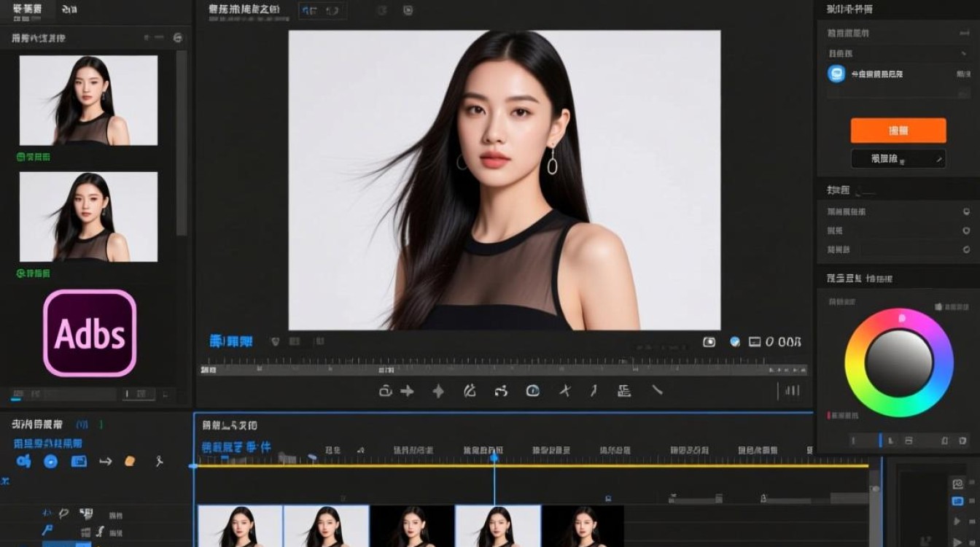Image resolution: width=980 pixels, height=547 pixels.
Task: Select the curved double-arrow icon in the control row
Action: (500, 392)
